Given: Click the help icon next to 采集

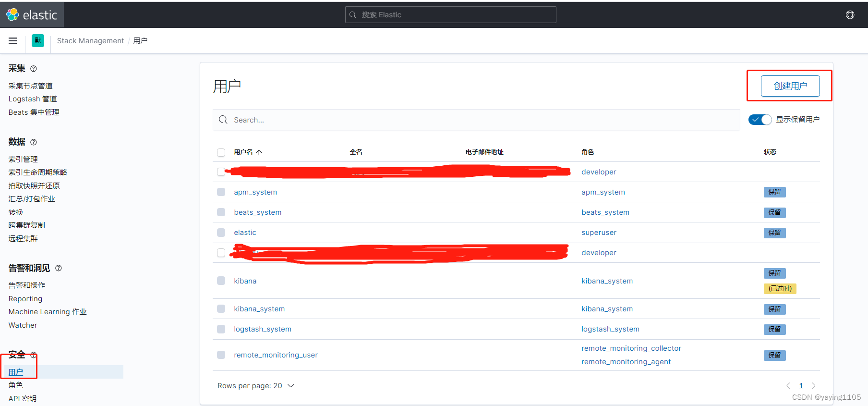Looking at the screenshot, I should click(34, 69).
